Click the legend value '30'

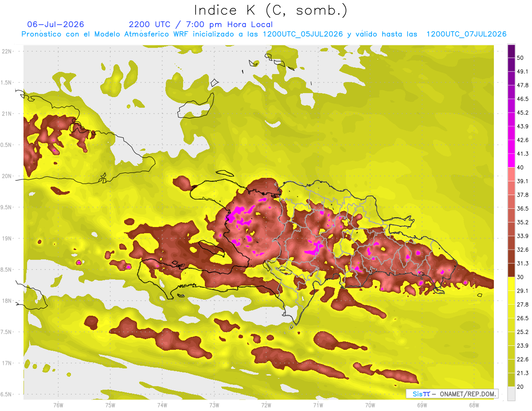click(520, 277)
